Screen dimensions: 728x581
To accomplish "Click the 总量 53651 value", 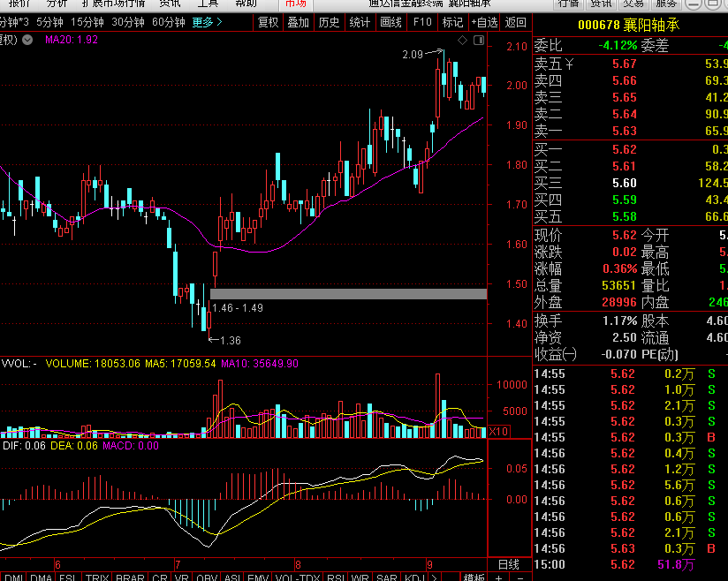I will pyautogui.click(x=618, y=285).
